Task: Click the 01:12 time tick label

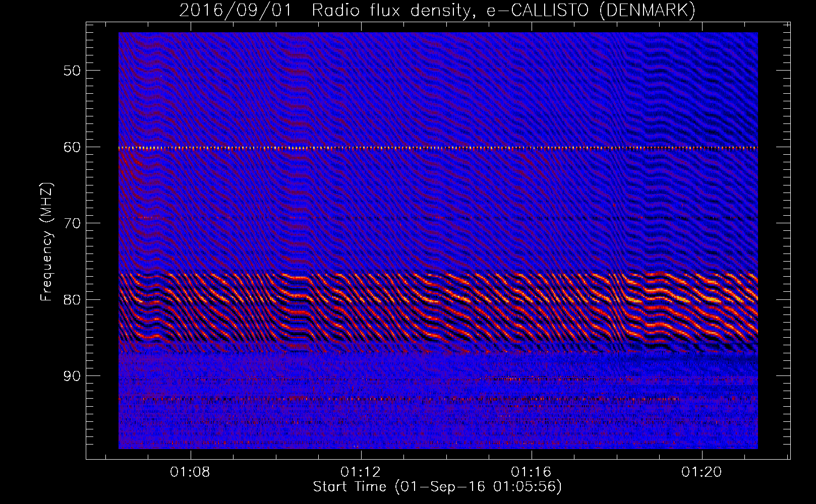Action: [x=361, y=472]
